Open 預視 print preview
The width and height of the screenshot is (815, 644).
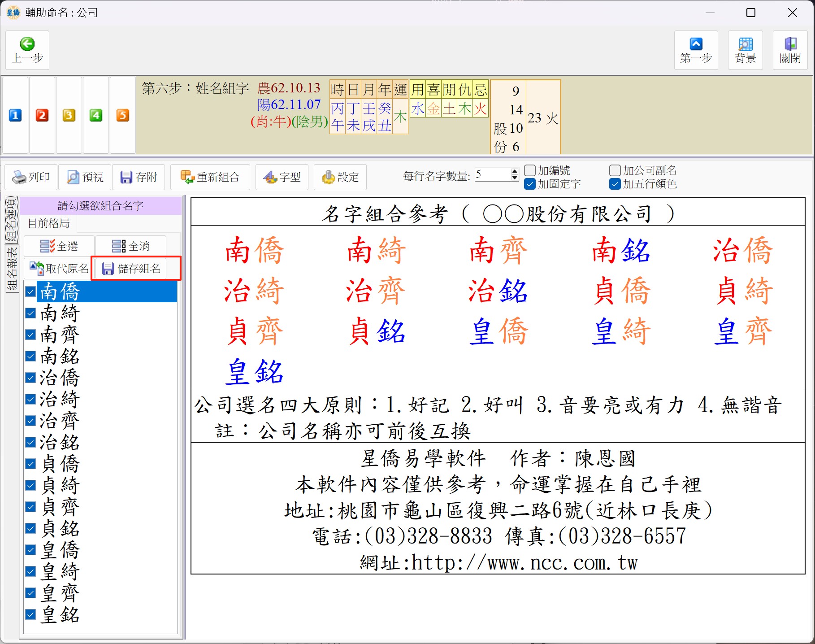(x=85, y=177)
